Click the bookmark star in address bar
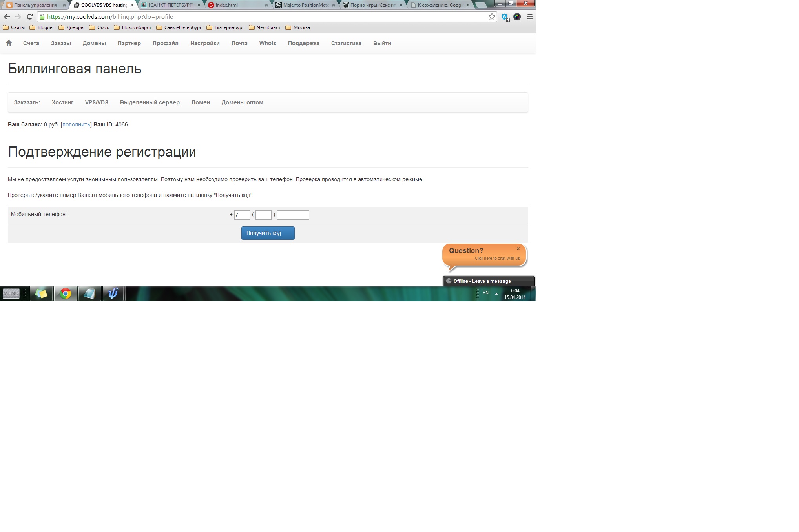This screenshot has height=532, width=799. click(x=492, y=17)
